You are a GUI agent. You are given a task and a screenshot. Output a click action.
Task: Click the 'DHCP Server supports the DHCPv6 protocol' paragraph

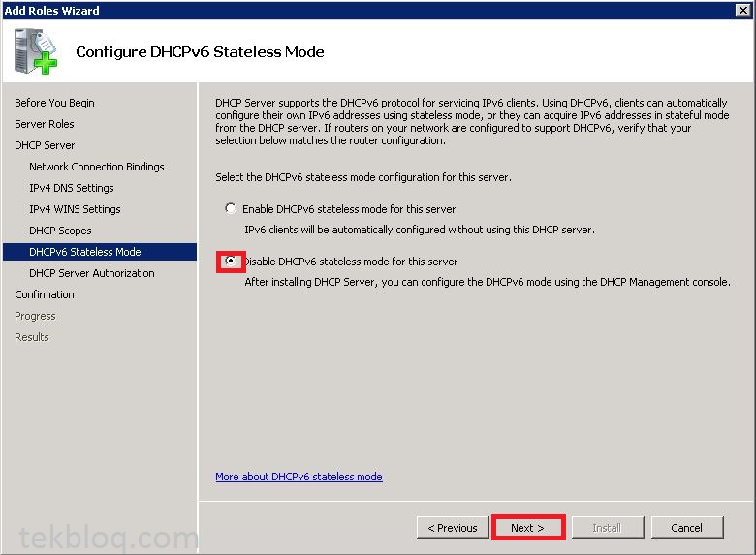(472, 121)
